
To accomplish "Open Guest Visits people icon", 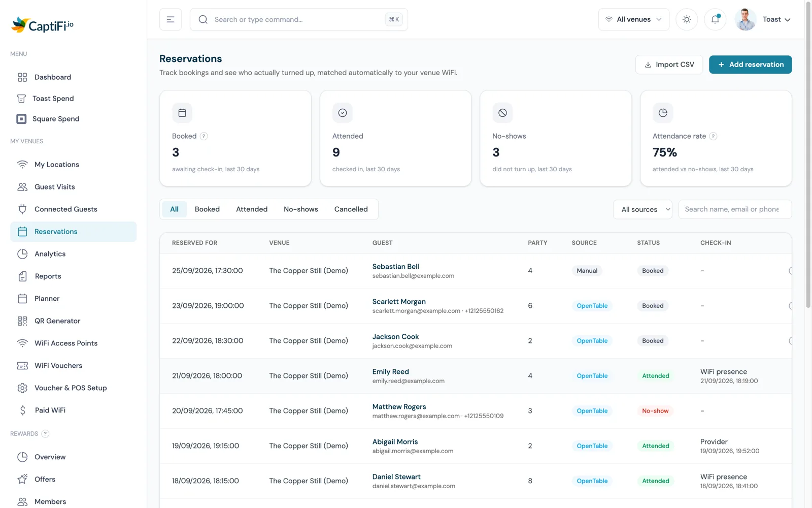I will [x=22, y=187].
